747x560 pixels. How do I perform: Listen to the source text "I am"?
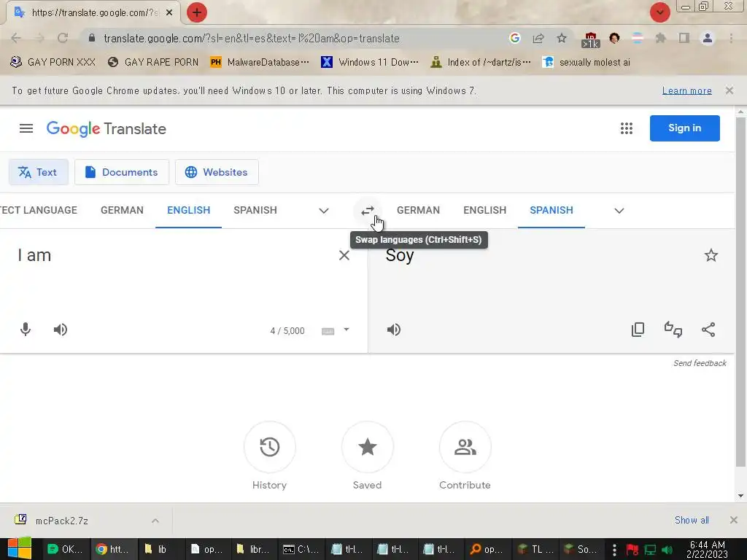[x=61, y=330]
